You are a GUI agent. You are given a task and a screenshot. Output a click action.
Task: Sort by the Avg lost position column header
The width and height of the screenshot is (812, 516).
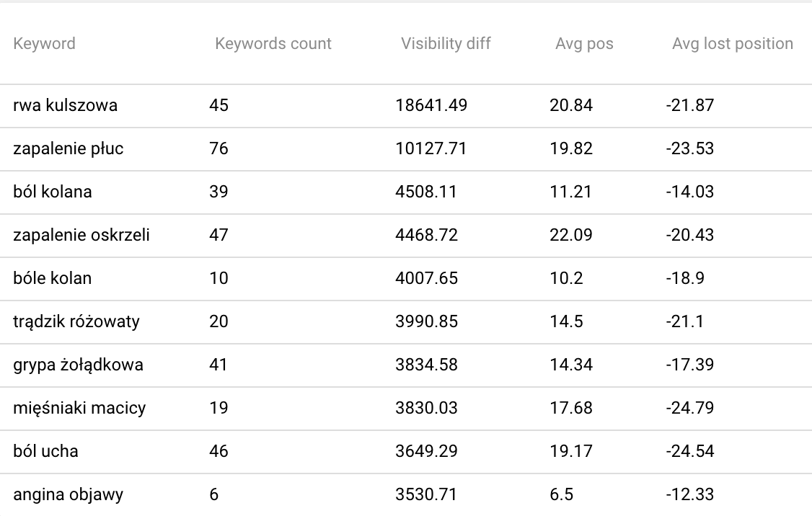coord(732,43)
